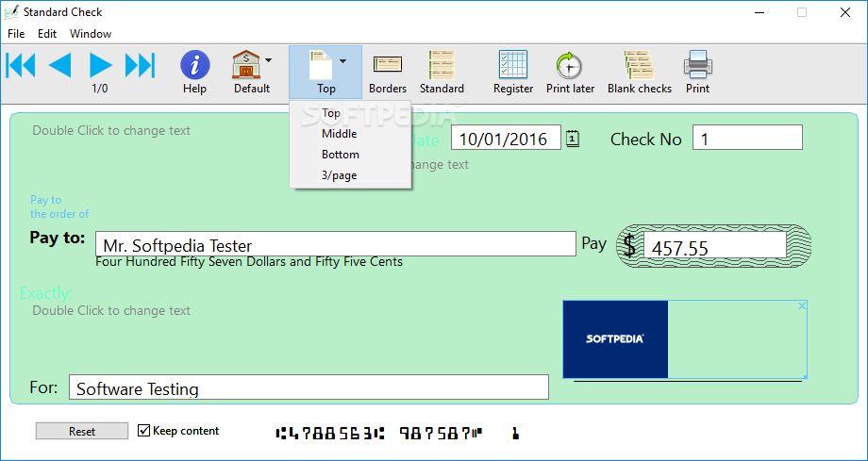Image resolution: width=868 pixels, height=461 pixels.
Task: Open Help with the blue info icon
Action: (195, 65)
